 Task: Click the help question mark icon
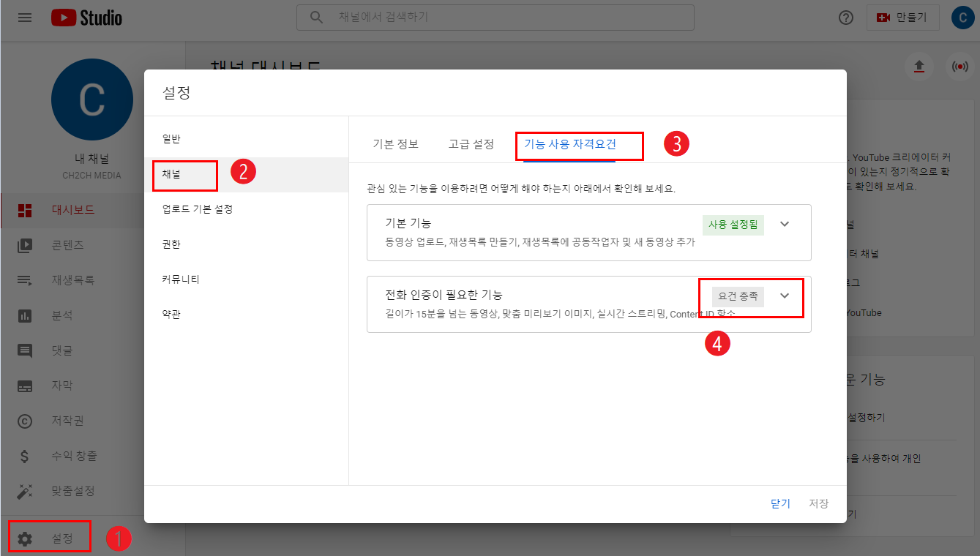click(x=846, y=18)
